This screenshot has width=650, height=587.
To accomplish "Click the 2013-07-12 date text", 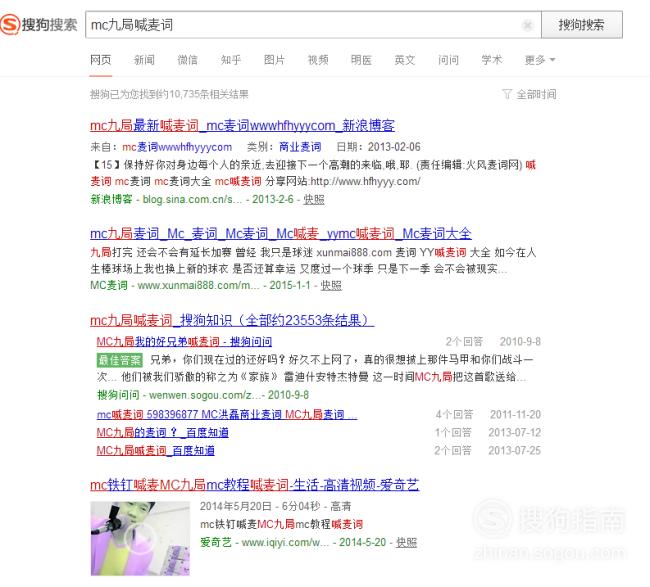I will (515, 432).
